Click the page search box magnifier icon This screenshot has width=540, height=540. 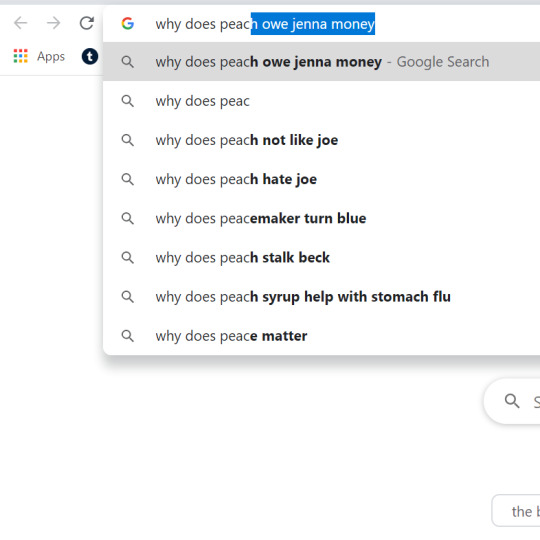pyautogui.click(x=512, y=401)
